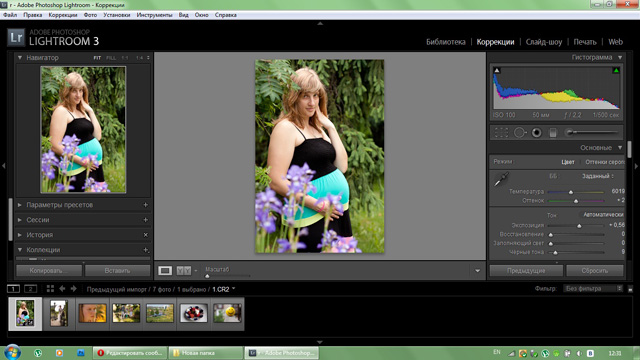640x360 pixels.
Task: Click the Предыдущие button
Action: (526, 271)
